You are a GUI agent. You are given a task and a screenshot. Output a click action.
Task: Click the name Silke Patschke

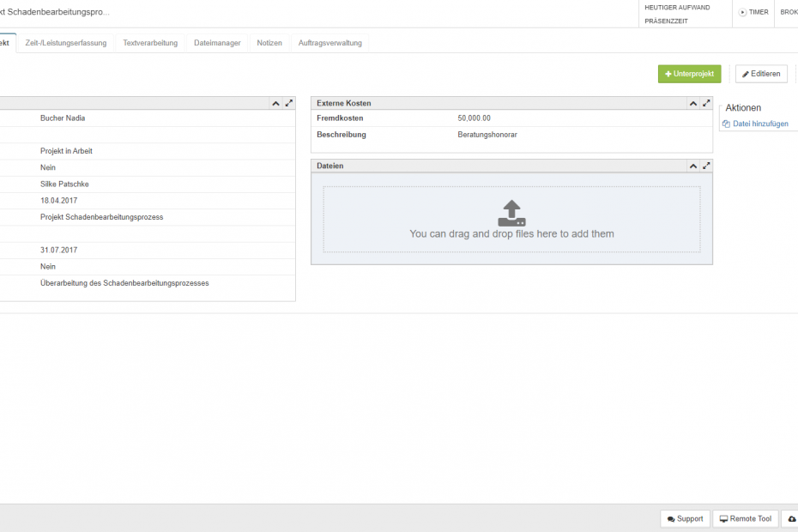(x=64, y=184)
